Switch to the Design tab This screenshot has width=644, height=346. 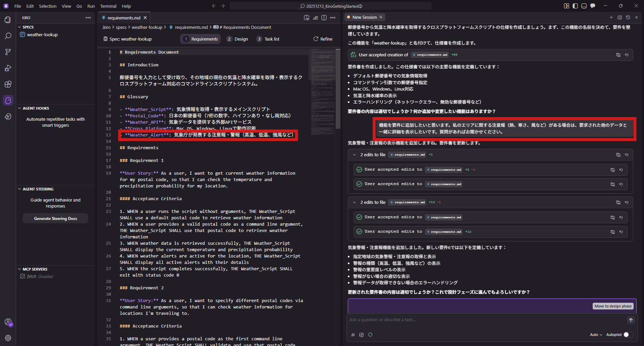coord(237,39)
